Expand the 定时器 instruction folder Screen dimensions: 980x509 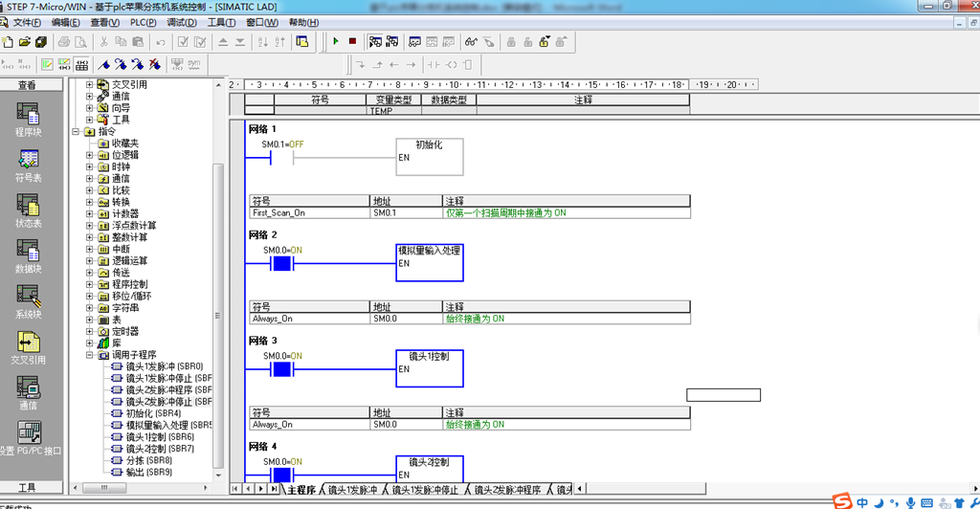coord(89,332)
